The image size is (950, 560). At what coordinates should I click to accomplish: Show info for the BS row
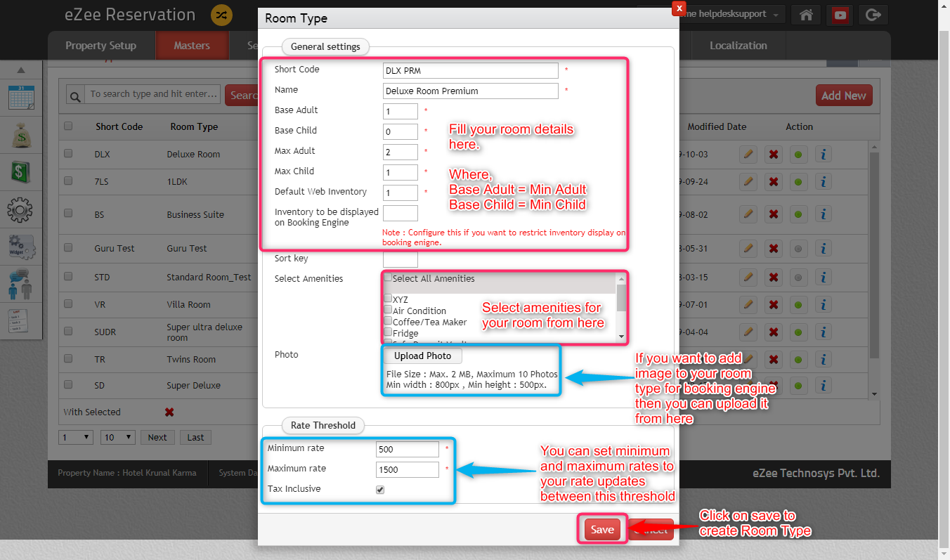coord(824,214)
